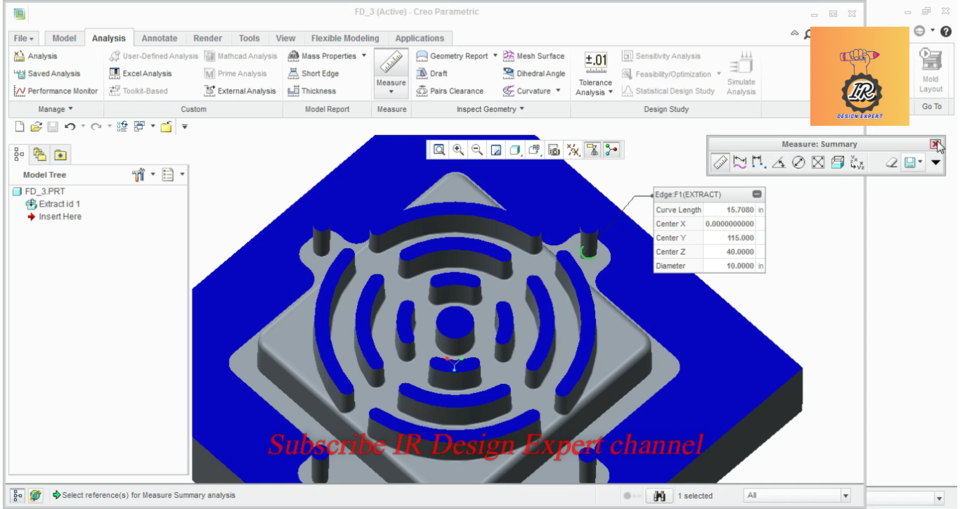Open the Flexible Modeling tab

click(x=345, y=38)
